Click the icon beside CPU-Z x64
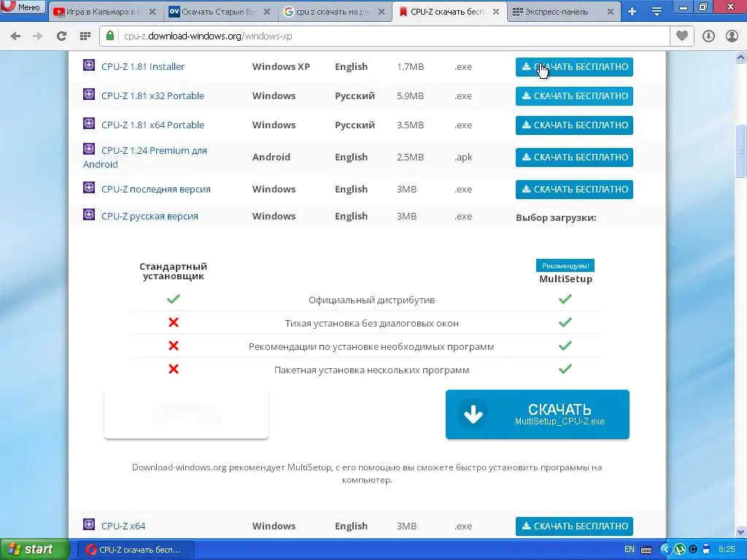 [x=89, y=524]
